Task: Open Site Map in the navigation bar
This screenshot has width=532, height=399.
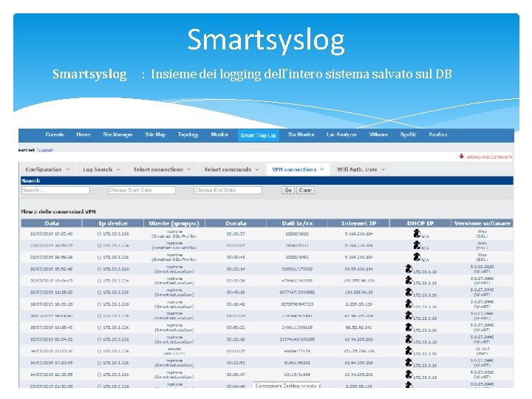Action: coord(155,134)
